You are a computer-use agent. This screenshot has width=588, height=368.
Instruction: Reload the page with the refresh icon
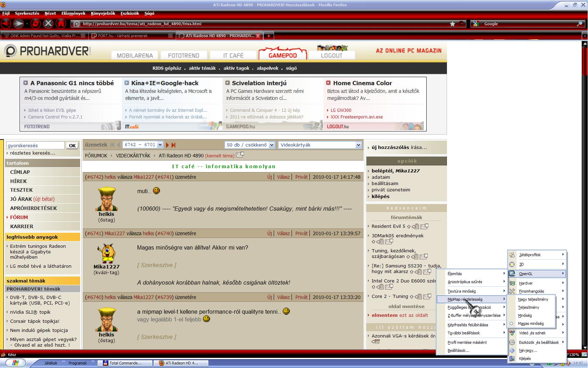coord(35,23)
